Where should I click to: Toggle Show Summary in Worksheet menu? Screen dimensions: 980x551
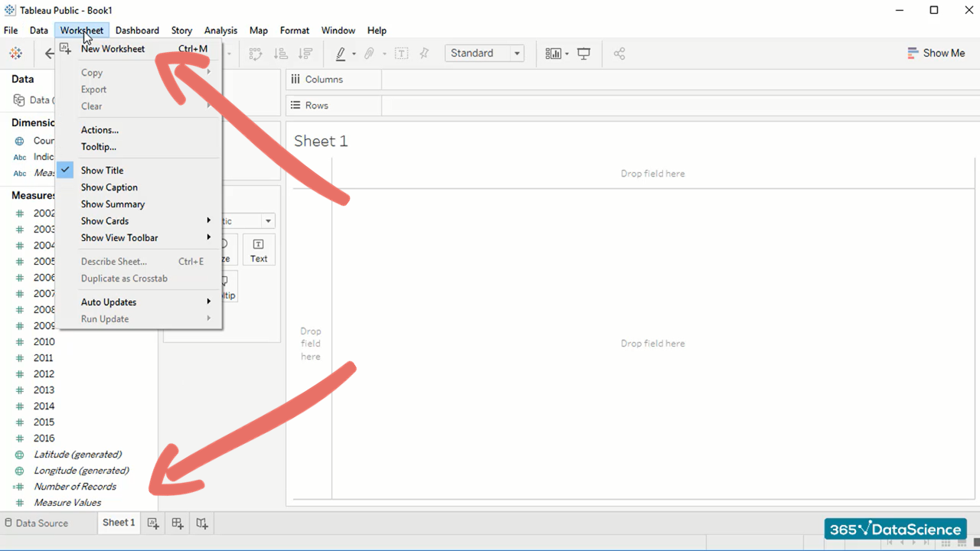point(113,204)
